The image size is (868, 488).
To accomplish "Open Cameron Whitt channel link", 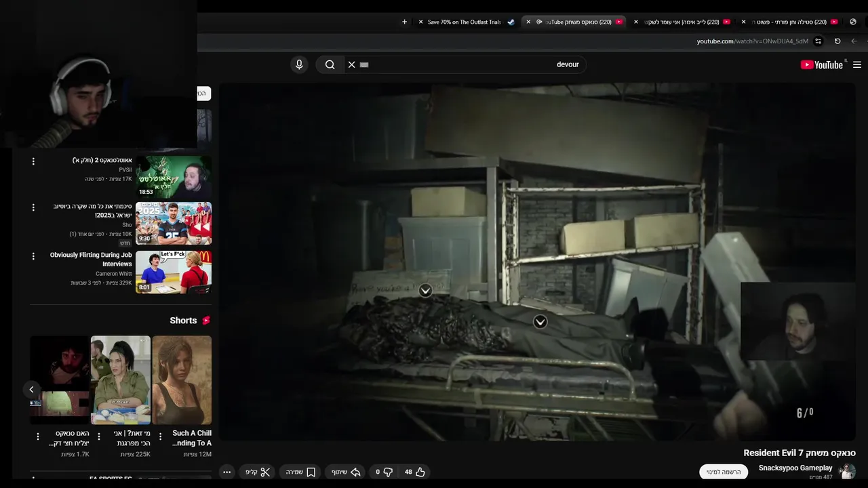I will 114,274.
